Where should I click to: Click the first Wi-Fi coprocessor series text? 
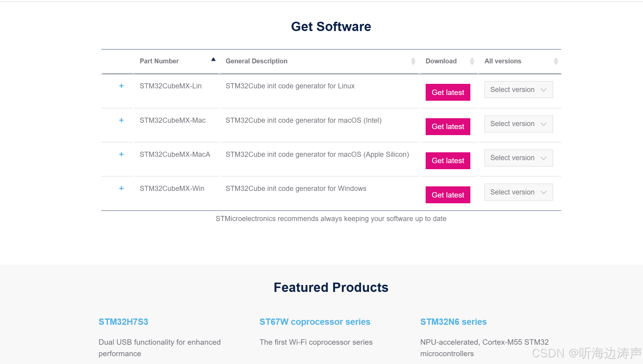pyautogui.click(x=316, y=342)
